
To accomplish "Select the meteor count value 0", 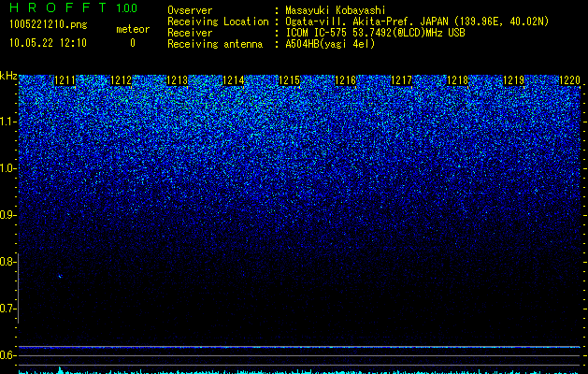I will [x=133, y=43].
